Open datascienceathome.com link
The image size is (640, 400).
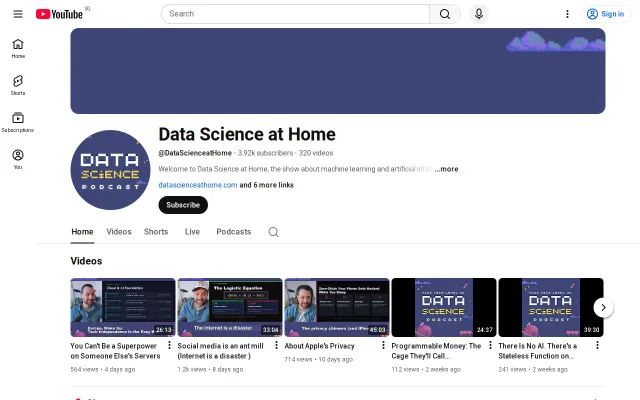click(x=198, y=185)
